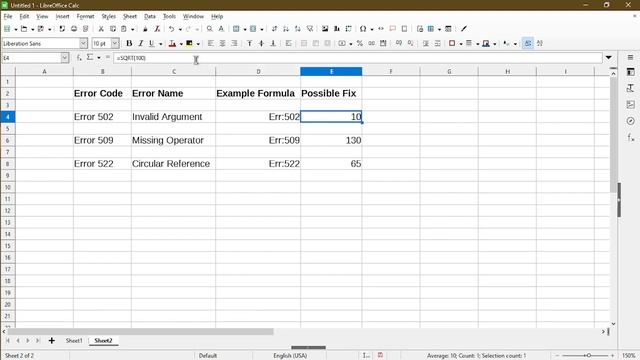Insert Pivot Table icon

tap(349, 29)
